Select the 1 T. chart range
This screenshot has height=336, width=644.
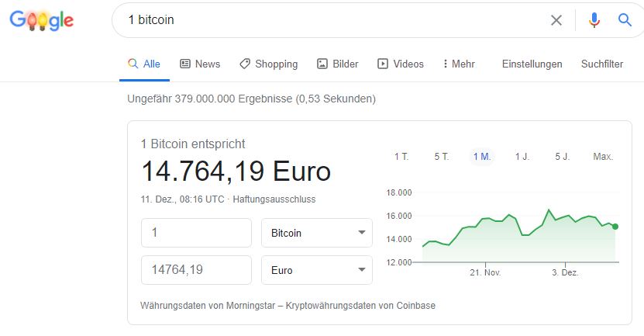[x=401, y=157]
